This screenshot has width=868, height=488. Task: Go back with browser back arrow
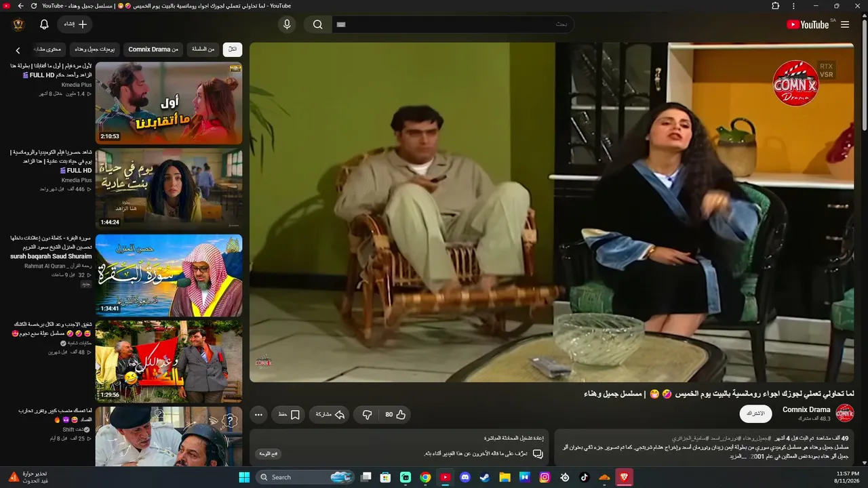click(x=20, y=6)
